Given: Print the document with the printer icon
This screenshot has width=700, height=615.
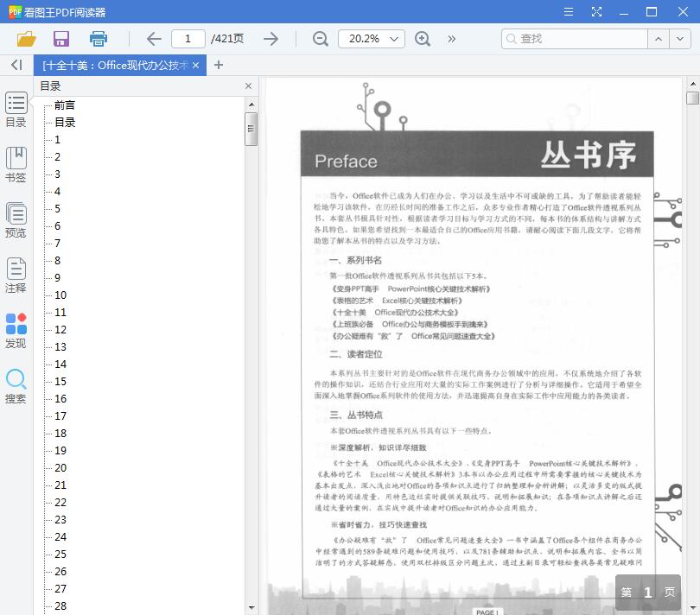Looking at the screenshot, I should click(x=99, y=39).
